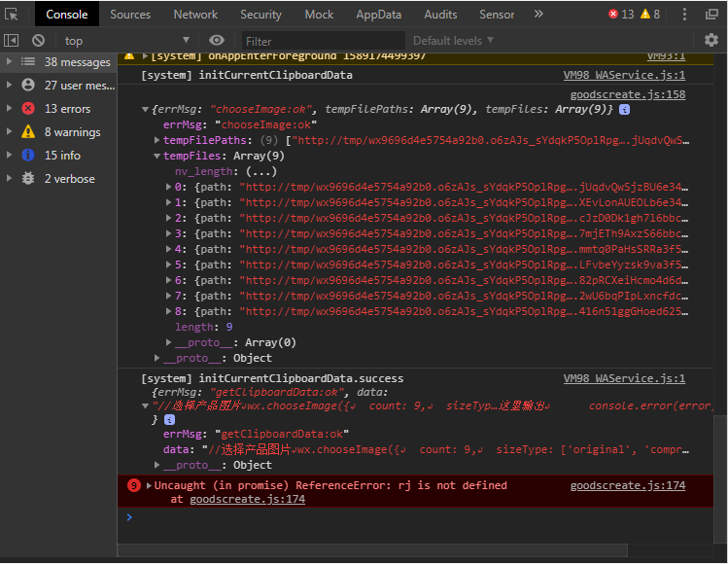Click the info badge after closing brace
The height and width of the screenshot is (564, 728).
tap(169, 420)
